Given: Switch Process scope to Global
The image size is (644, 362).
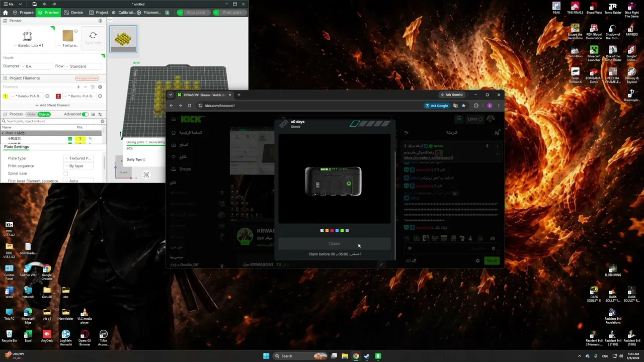Looking at the screenshot, I should [x=32, y=114].
